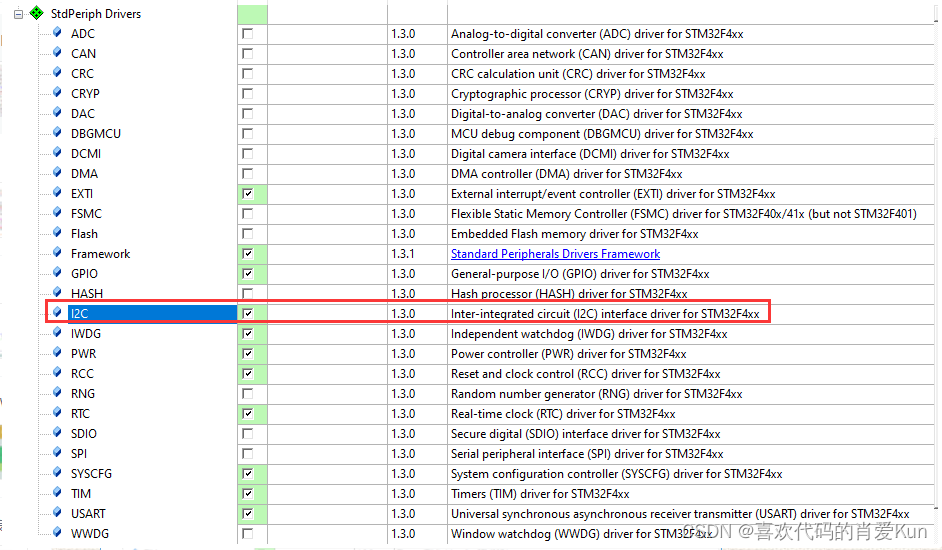Click 'Flexible Static Memory Controller (FSMC)' description
The width and height of the screenshot is (942, 550).
point(684,213)
